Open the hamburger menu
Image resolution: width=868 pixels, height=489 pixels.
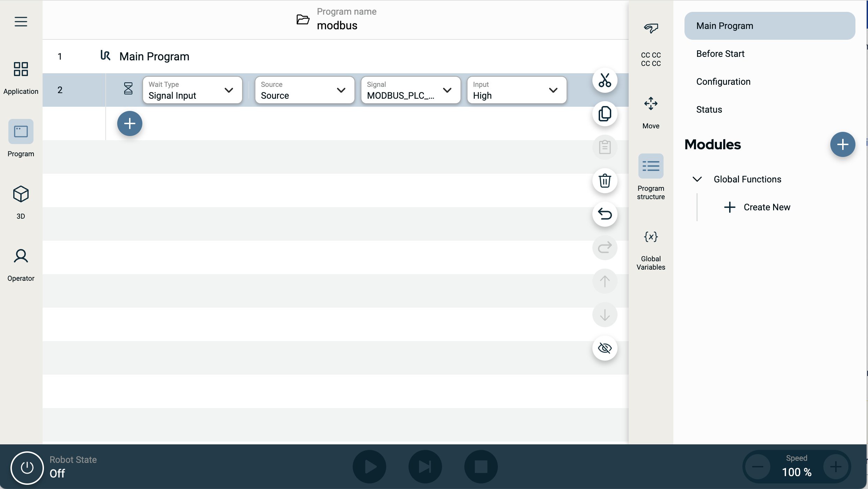tap(21, 22)
